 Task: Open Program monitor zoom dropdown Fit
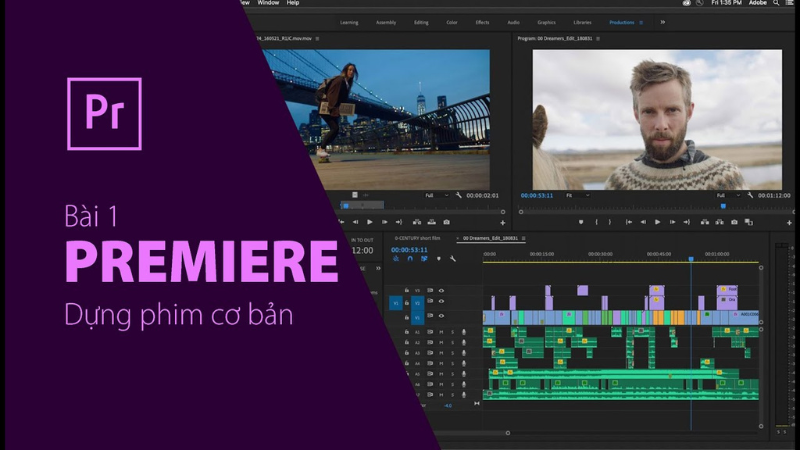click(x=578, y=195)
